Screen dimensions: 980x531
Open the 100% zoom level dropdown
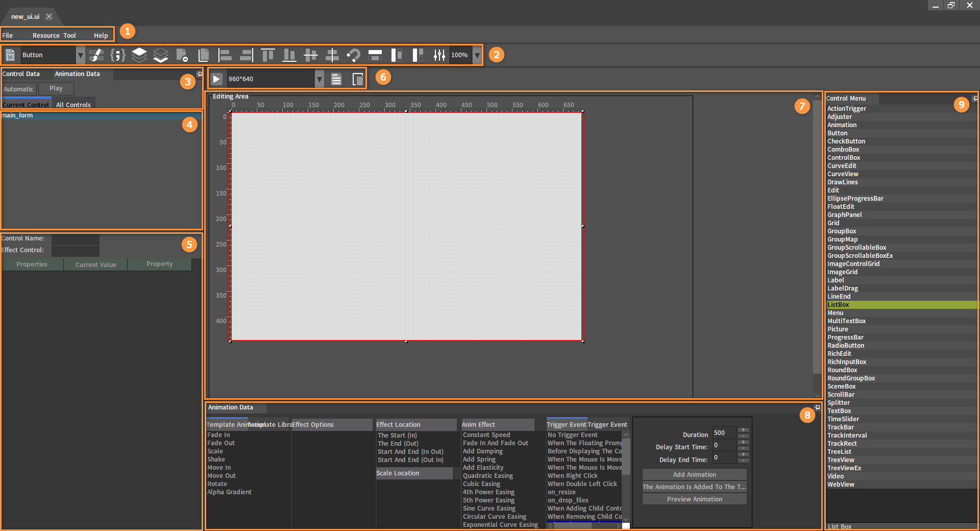(477, 55)
